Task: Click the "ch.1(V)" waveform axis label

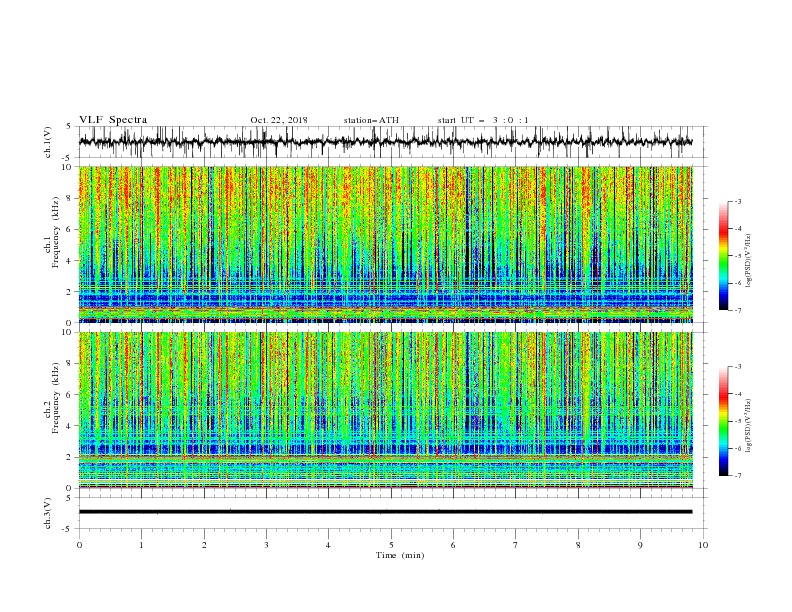Action: click(x=48, y=142)
